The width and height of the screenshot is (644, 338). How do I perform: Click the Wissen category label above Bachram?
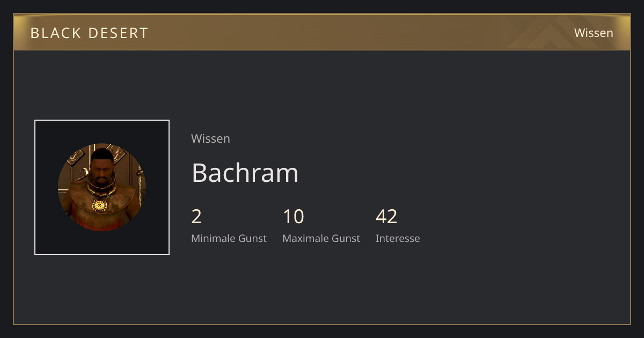coord(210,138)
